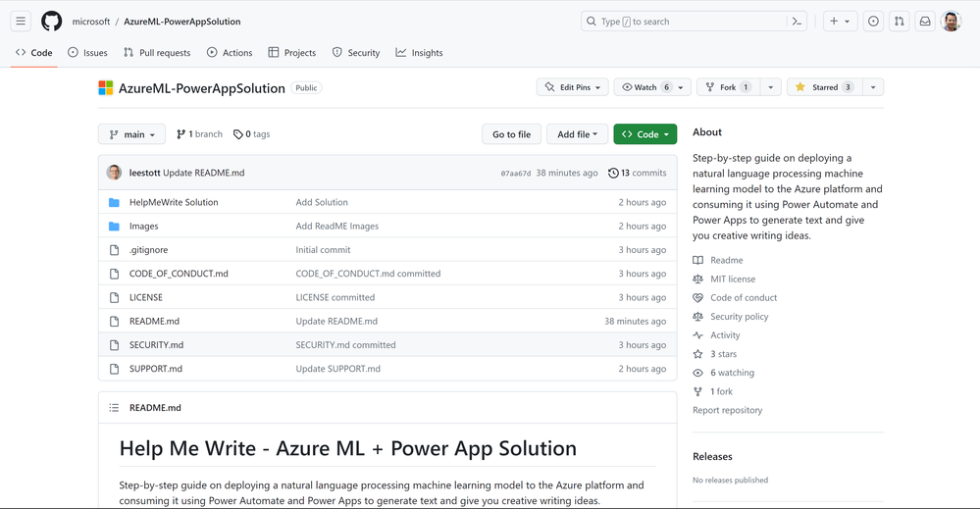Open the Pull requests tab
Screen dimensions: 980x509
click(x=157, y=53)
